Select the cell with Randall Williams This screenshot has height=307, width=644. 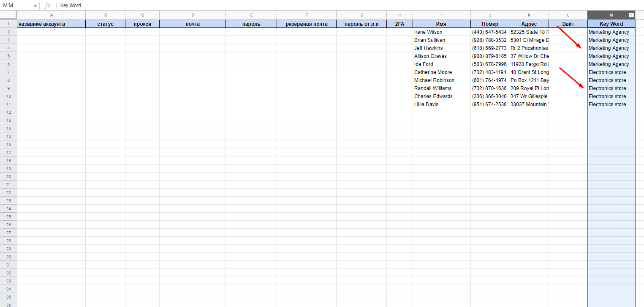[442, 88]
